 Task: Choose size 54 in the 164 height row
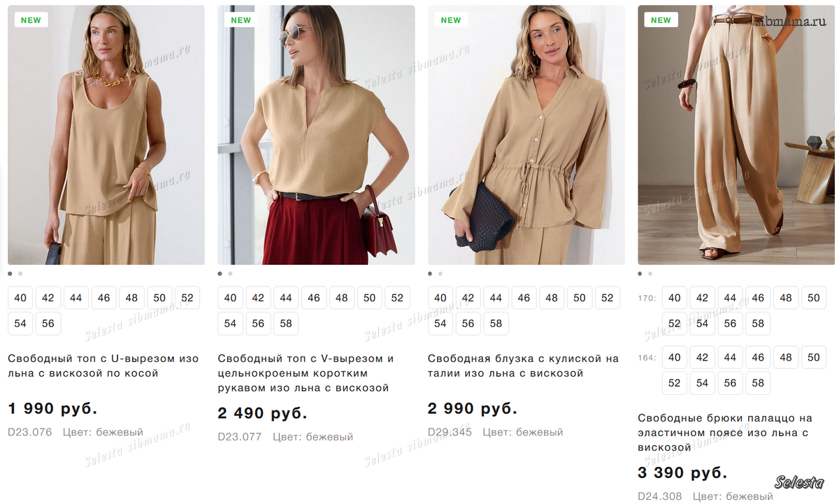coord(702,383)
